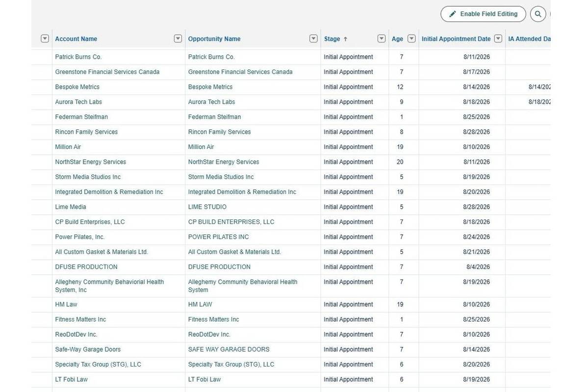Screen dimensions: 585x392
Task: Open Bespoke Metrics account link
Action: (77, 87)
